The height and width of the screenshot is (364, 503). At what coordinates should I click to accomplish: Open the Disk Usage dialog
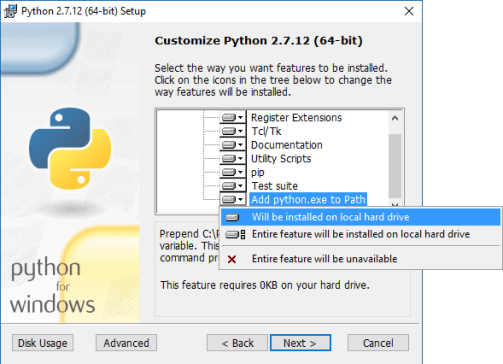coord(43,343)
